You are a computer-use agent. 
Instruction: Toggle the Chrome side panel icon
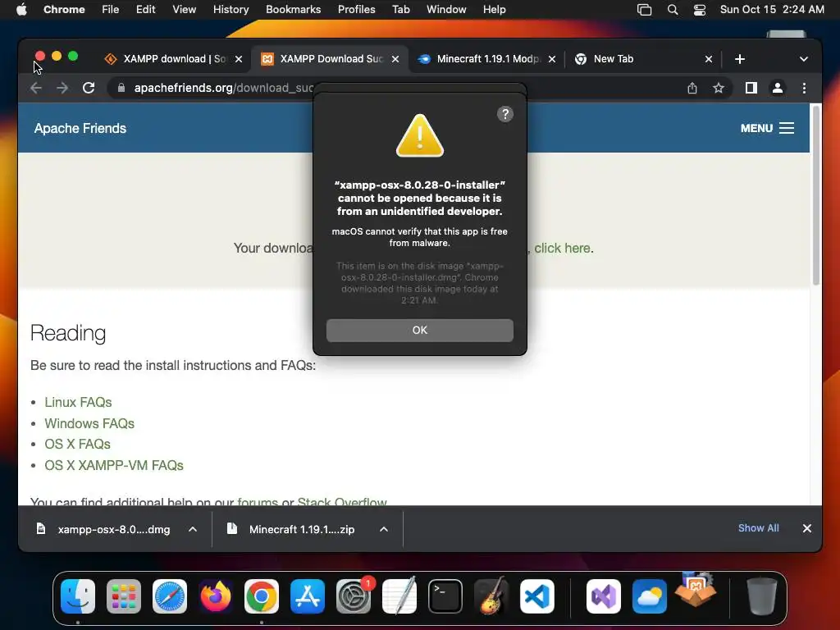[751, 88]
